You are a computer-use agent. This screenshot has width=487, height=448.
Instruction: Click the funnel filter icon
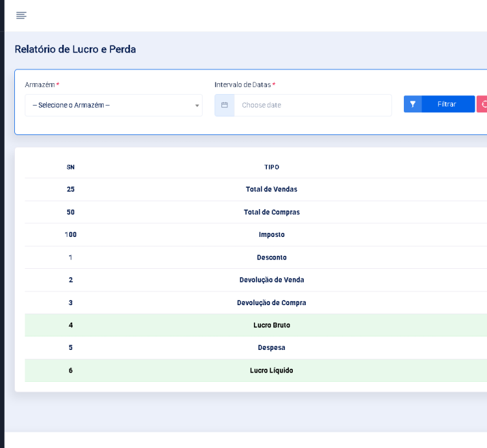[412, 104]
